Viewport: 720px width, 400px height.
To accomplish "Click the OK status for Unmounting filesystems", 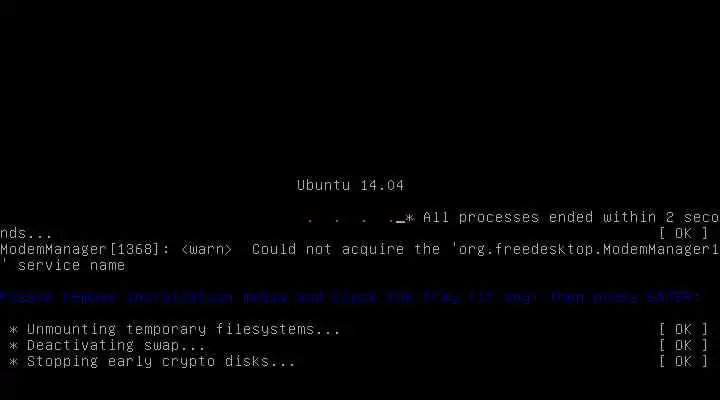I will click(683, 329).
